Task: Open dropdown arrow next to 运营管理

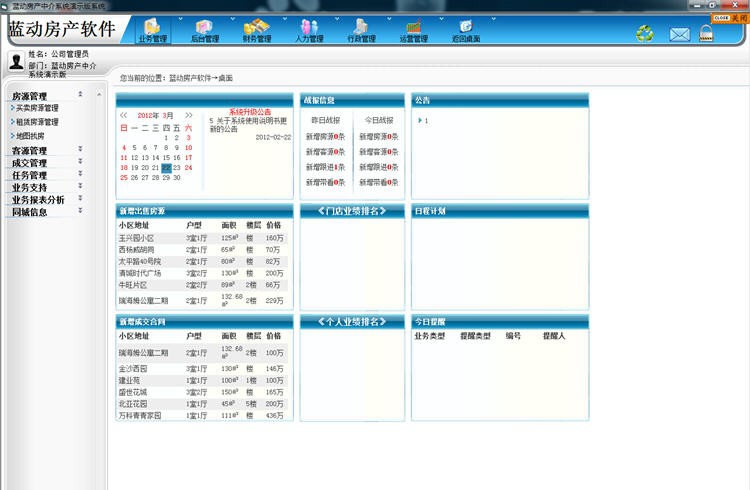Action: 441,19
